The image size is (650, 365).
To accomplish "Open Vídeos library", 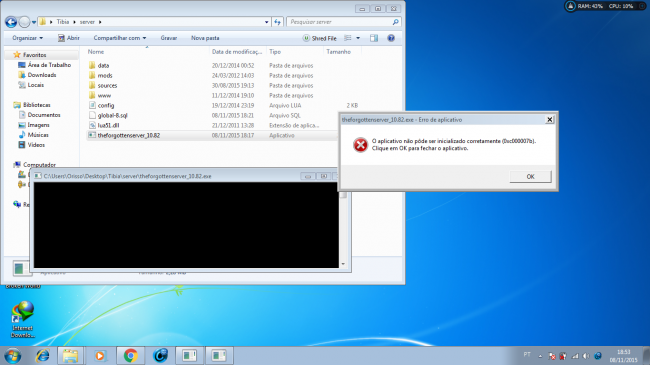I will tap(36, 145).
